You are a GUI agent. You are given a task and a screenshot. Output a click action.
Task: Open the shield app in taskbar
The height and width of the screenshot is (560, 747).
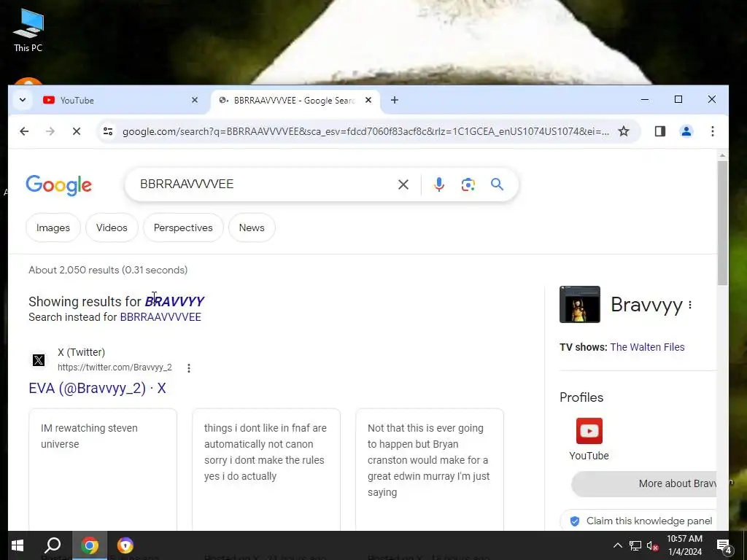(x=125, y=545)
